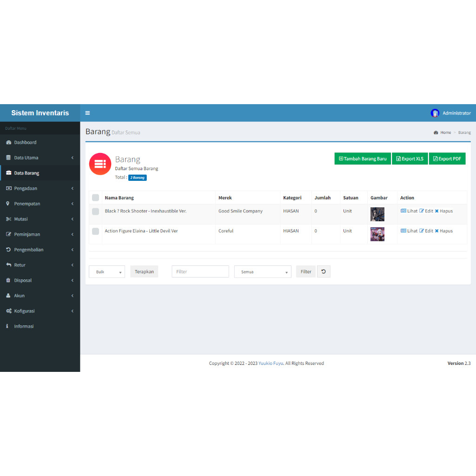The height and width of the screenshot is (476, 476).
Task: Click the table reset (refresh) icon
Action: tap(324, 271)
